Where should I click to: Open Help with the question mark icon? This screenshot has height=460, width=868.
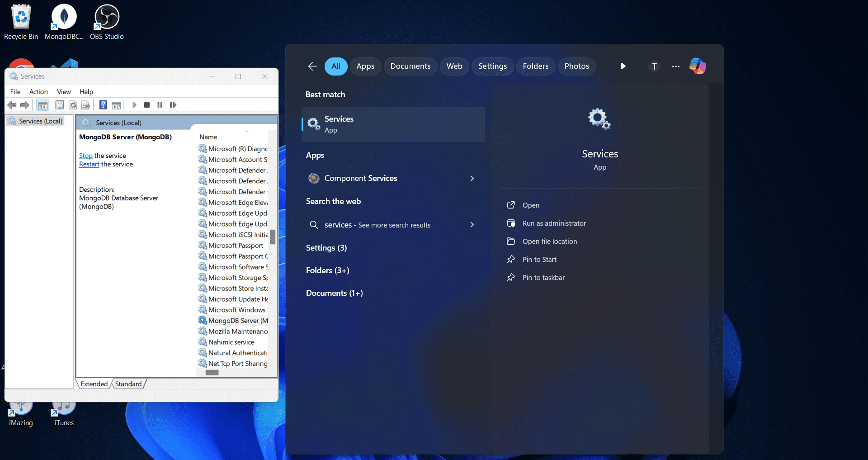[103, 105]
